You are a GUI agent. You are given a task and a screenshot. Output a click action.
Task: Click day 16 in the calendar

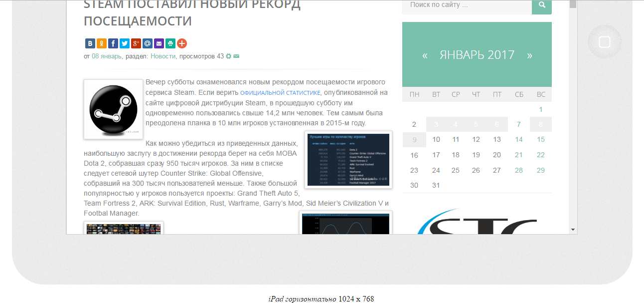tap(414, 155)
